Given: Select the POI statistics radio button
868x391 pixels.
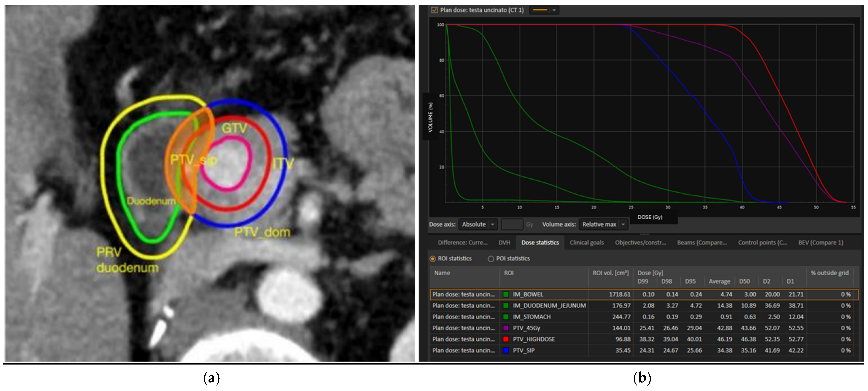Looking at the screenshot, I should coord(491,259).
